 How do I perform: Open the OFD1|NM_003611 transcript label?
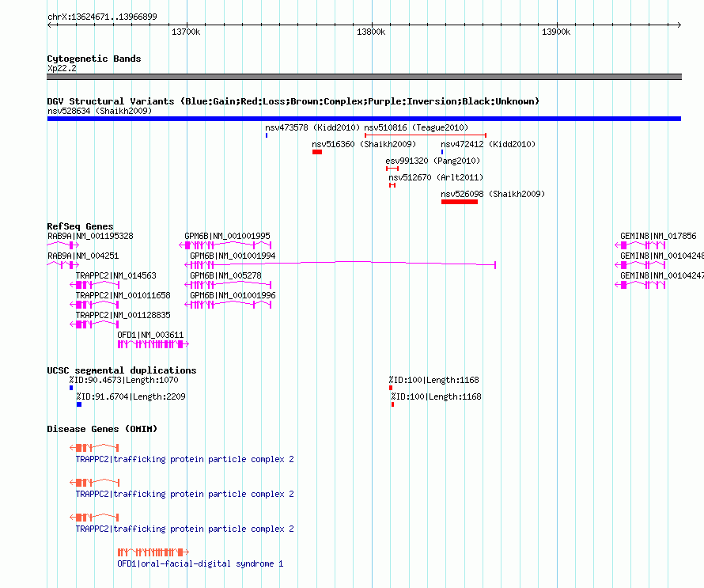(x=150, y=335)
